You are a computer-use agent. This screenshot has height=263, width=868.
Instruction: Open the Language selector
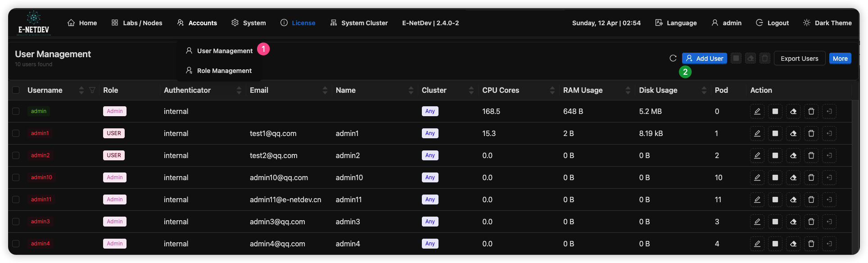tap(676, 23)
